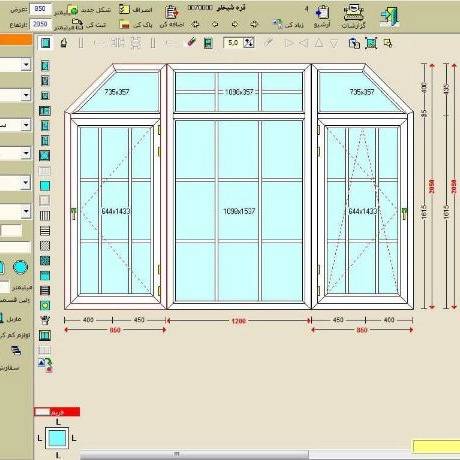
Task: Toggle the first teal frame tool button
Action: point(45,43)
